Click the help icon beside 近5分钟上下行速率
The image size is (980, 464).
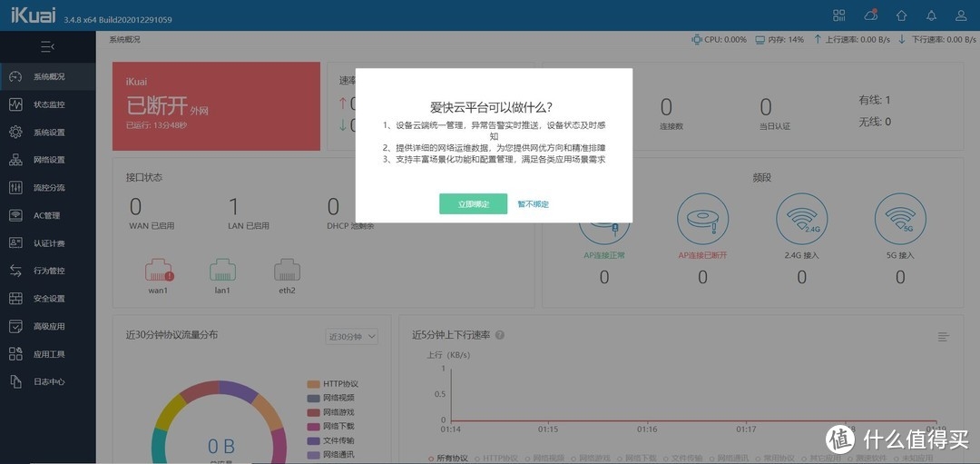click(500, 335)
